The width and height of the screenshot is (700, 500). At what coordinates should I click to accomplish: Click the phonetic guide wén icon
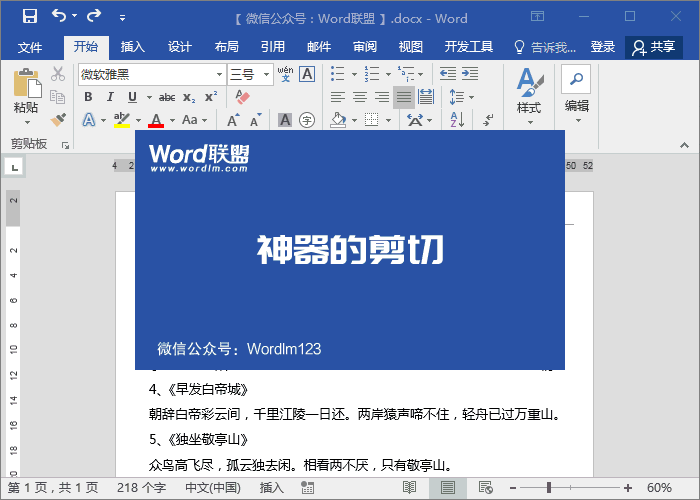(285, 74)
